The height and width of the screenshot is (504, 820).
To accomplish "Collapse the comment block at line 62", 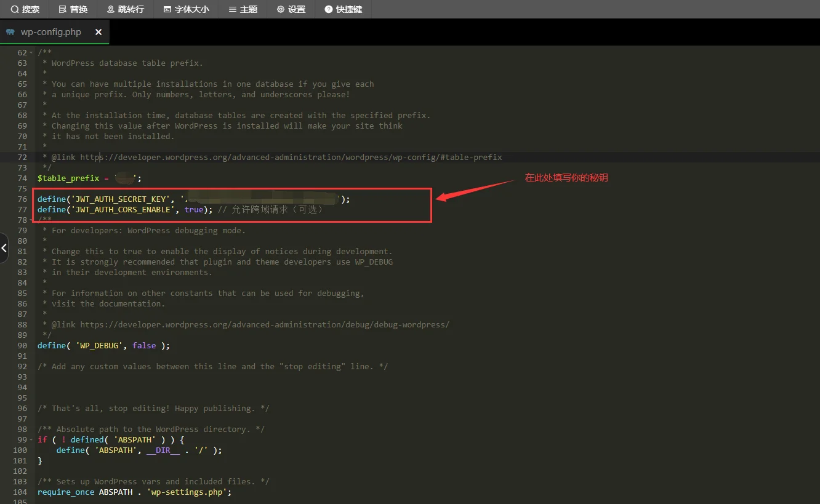I will pyautogui.click(x=31, y=53).
